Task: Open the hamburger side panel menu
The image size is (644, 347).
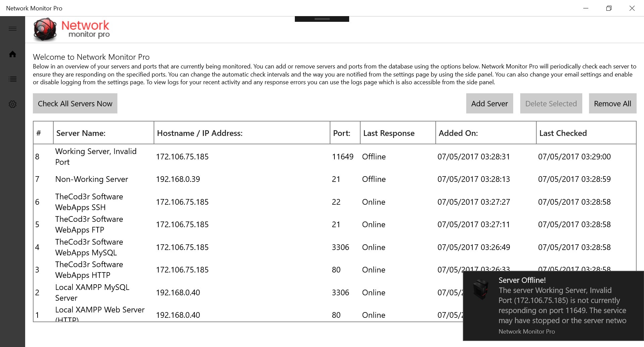Action: pyautogui.click(x=12, y=29)
